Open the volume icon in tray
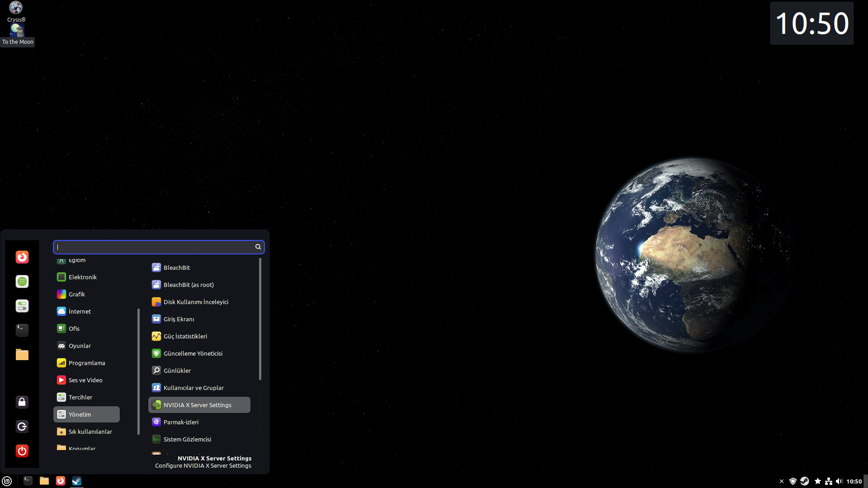This screenshot has width=868, height=488. tap(839, 481)
